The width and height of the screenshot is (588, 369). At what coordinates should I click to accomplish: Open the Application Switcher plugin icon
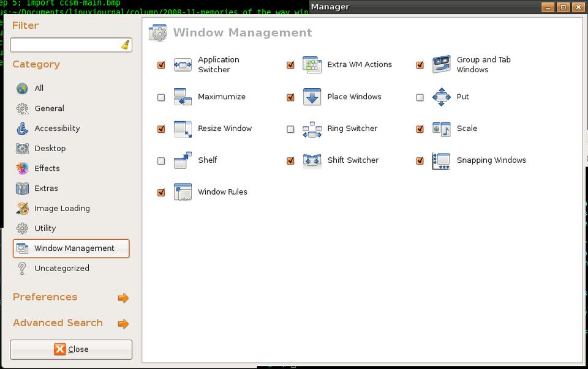tap(183, 65)
